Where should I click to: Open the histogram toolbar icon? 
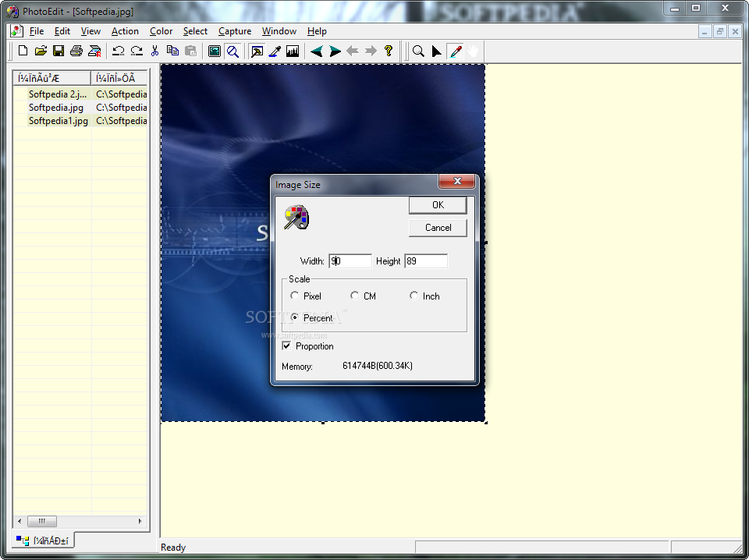tap(293, 51)
